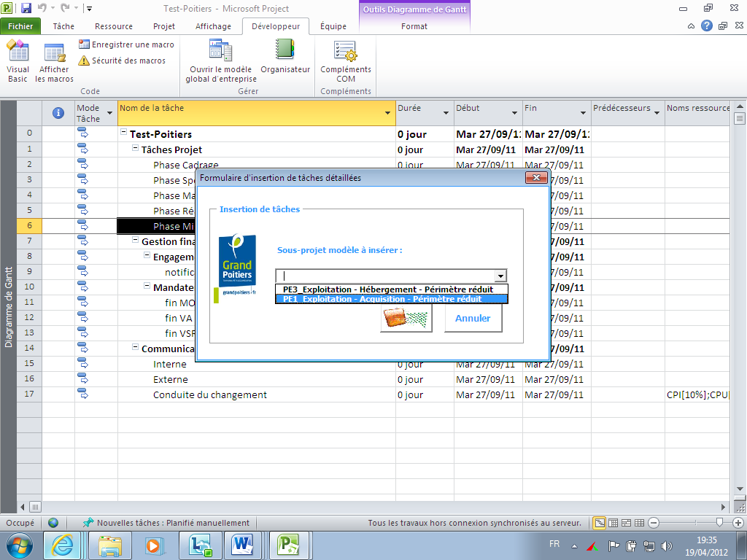Click the Save icon in quick access toolbar

[26, 8]
